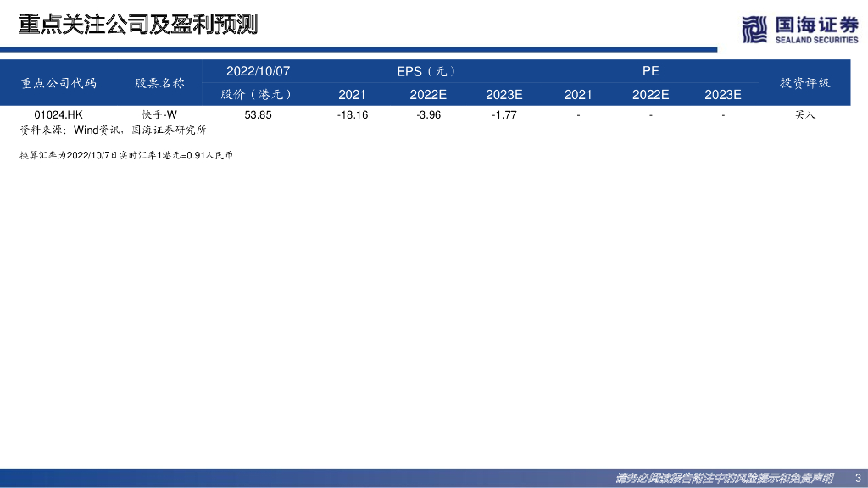Click the Sealand Securities logo

tap(800, 30)
